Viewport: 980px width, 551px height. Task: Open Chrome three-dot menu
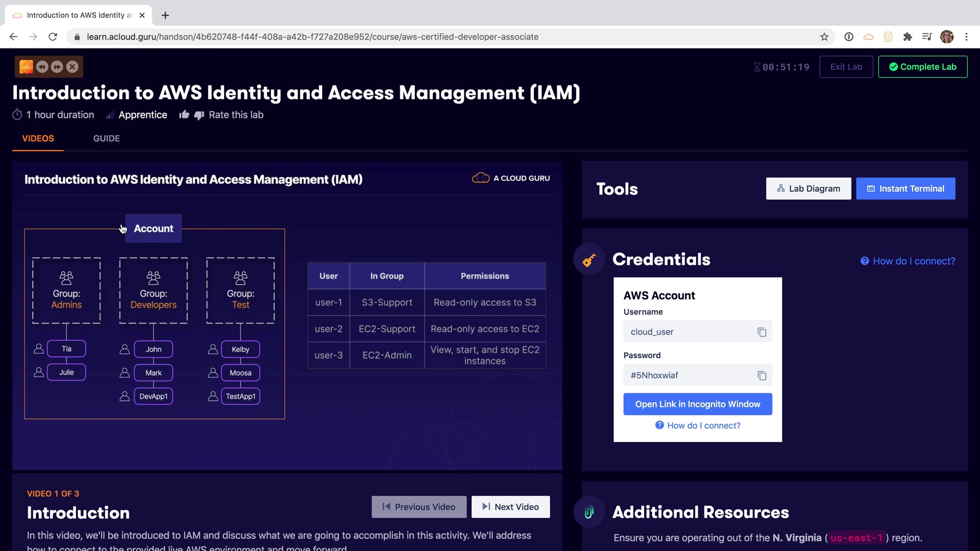(966, 37)
